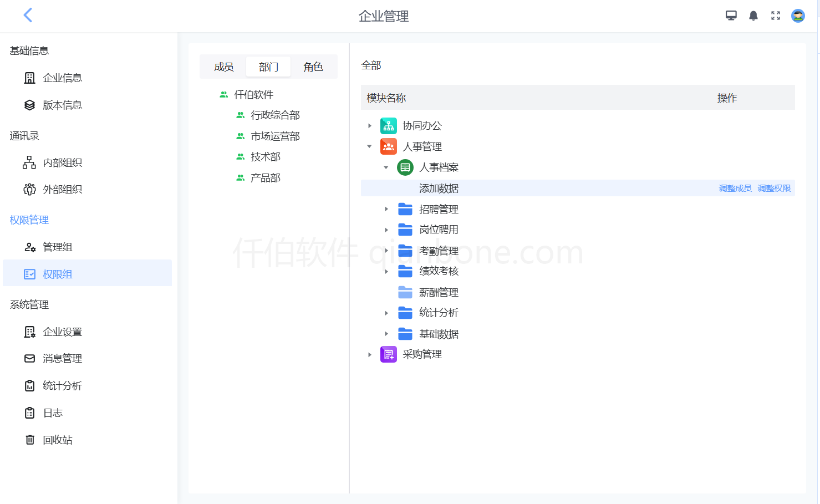Image resolution: width=820 pixels, height=504 pixels.
Task: Expand the 考勤管理 node
Action: click(x=386, y=250)
